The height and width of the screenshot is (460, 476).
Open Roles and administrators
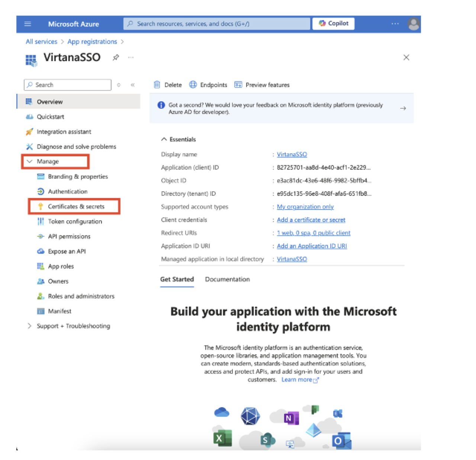pos(81,296)
